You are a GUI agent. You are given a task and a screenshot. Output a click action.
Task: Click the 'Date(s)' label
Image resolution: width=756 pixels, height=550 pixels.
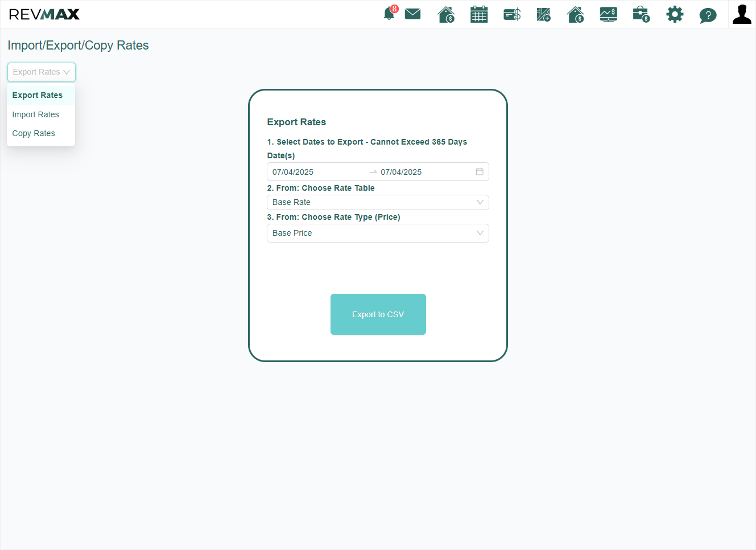click(281, 155)
